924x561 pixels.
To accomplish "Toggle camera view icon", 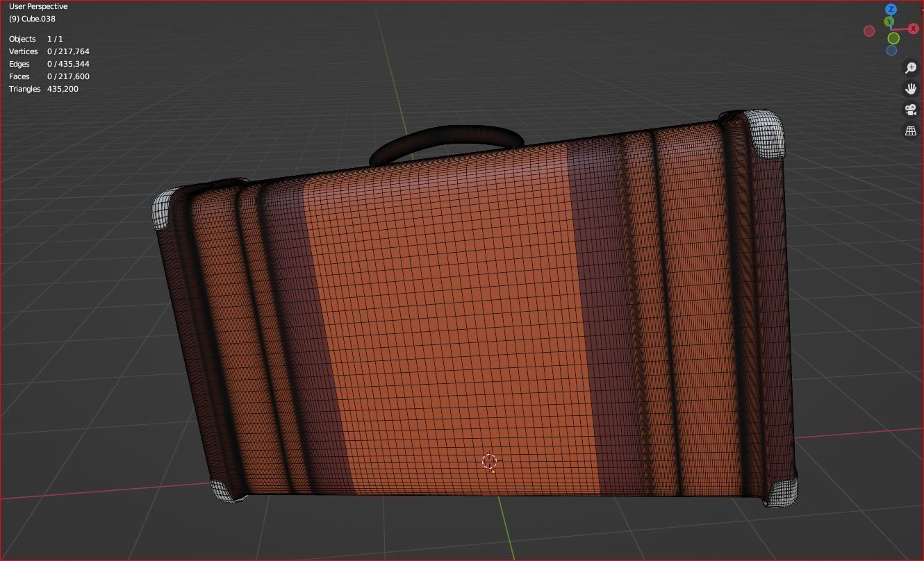I will pos(911,110).
